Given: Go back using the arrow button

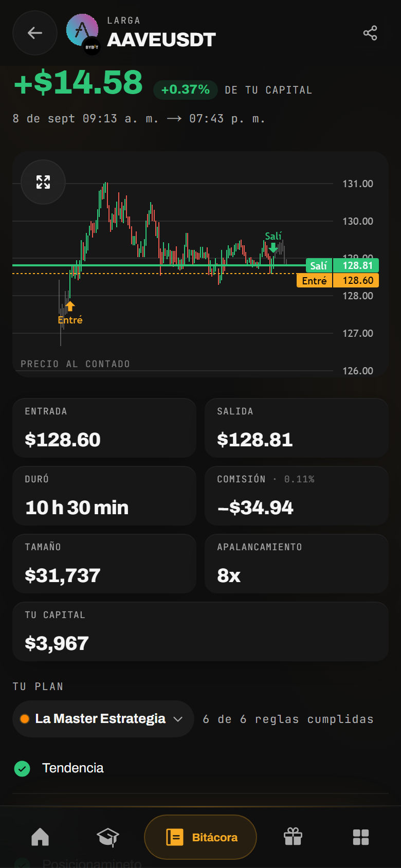Looking at the screenshot, I should [34, 33].
